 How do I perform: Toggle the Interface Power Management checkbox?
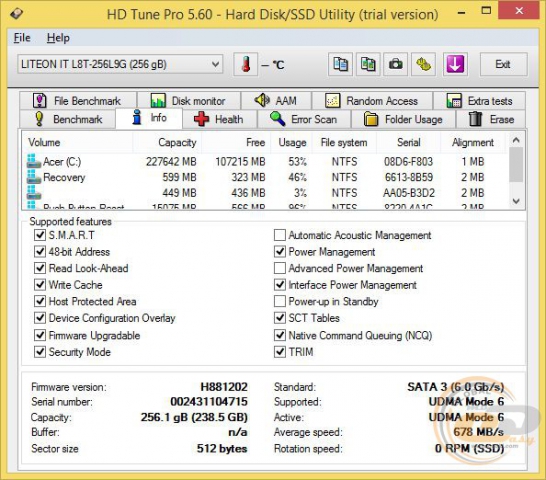coord(280,285)
